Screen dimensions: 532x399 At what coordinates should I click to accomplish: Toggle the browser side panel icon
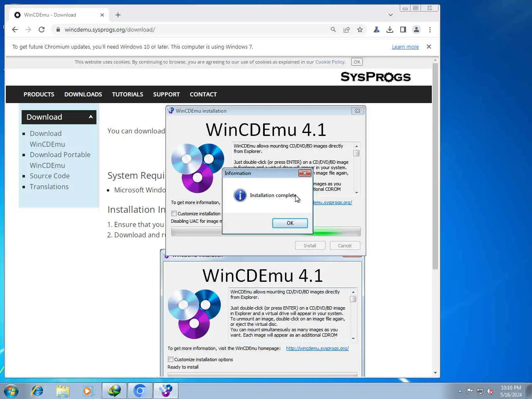click(x=403, y=30)
